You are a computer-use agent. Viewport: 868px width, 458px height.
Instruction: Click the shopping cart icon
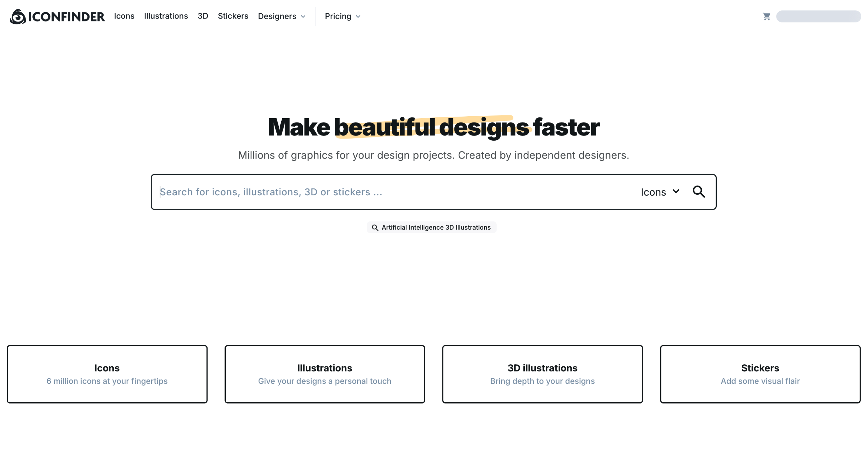766,16
